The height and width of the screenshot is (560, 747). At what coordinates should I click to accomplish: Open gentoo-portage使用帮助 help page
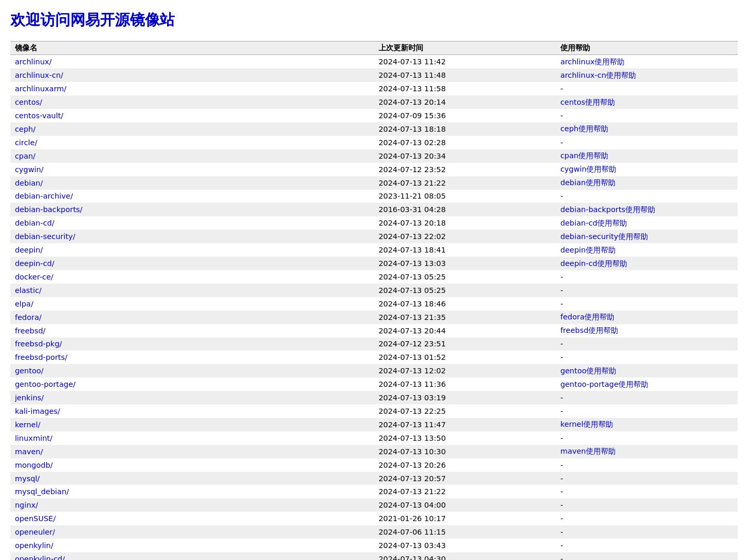tap(604, 384)
